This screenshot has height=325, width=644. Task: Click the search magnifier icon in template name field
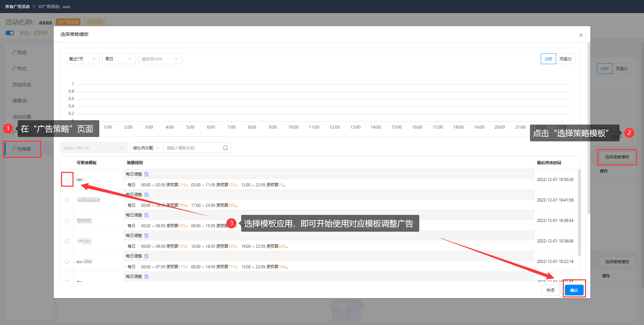[225, 148]
